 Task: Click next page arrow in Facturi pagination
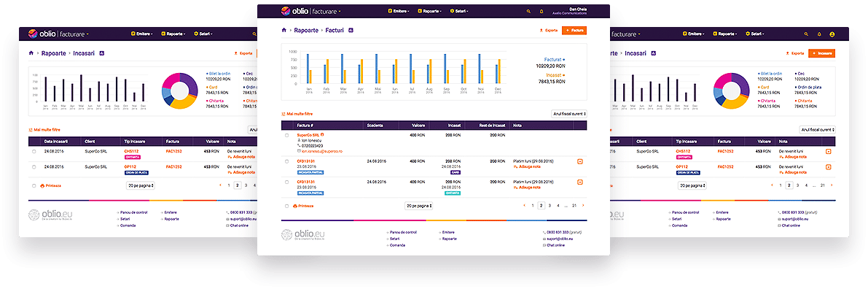[583, 205]
